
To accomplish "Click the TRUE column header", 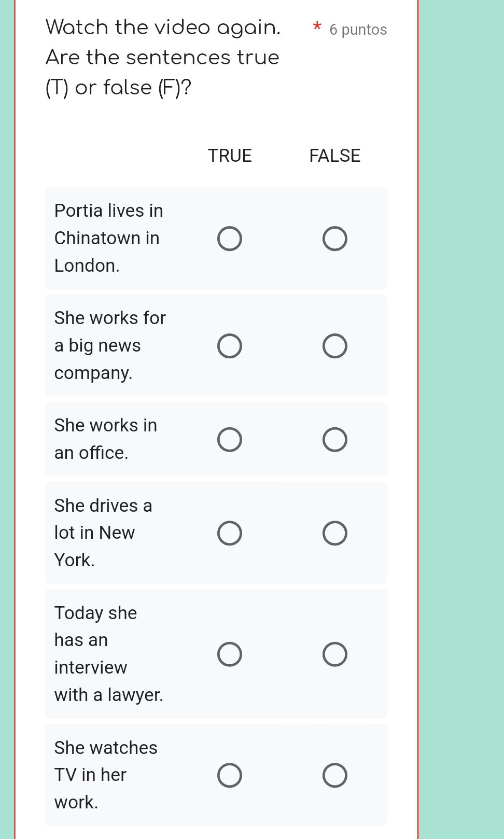I will click(x=230, y=156).
